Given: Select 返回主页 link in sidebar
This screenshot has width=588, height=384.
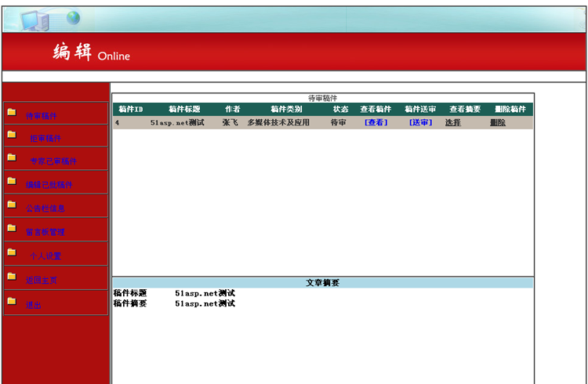Looking at the screenshot, I should pos(42,280).
